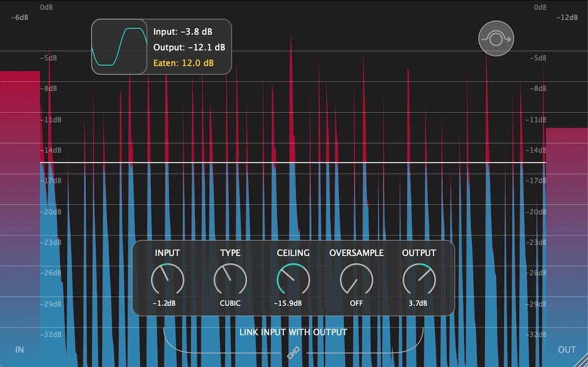Click the OVERSAMPLE knob set to OFF
Screen dimensions: 588x367
356,279
